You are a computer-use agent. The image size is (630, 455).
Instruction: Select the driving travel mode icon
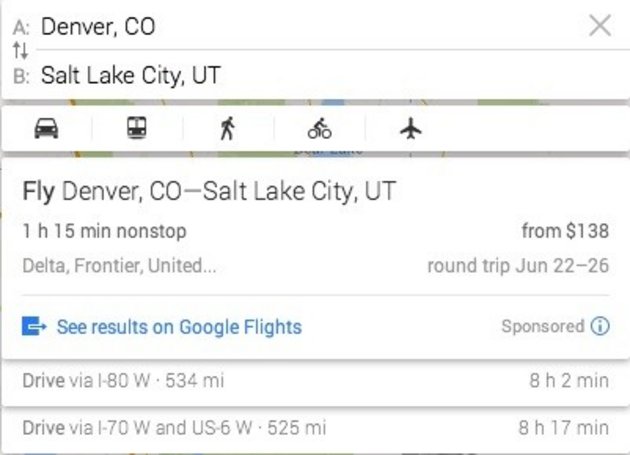(x=46, y=128)
